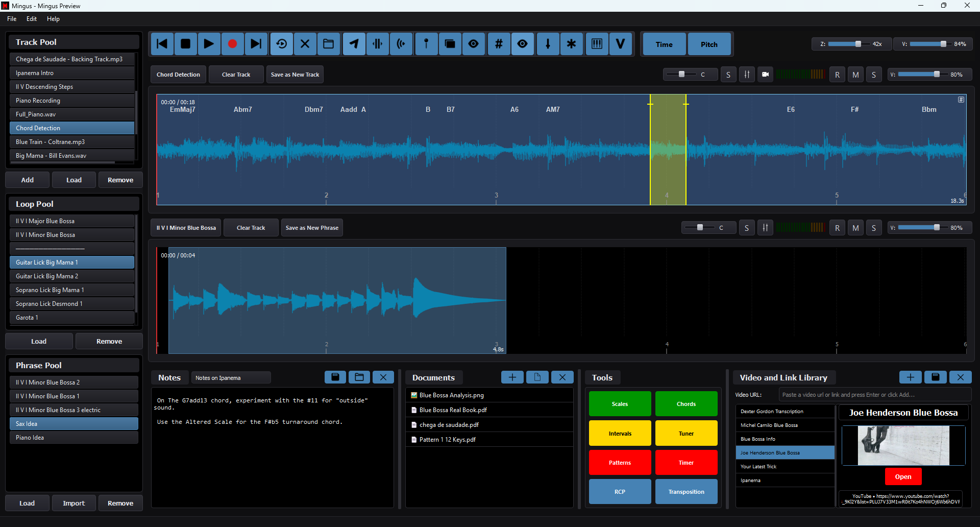980x527 pixels.
Task: Click the hash symbol toolbar icon
Action: pos(499,44)
